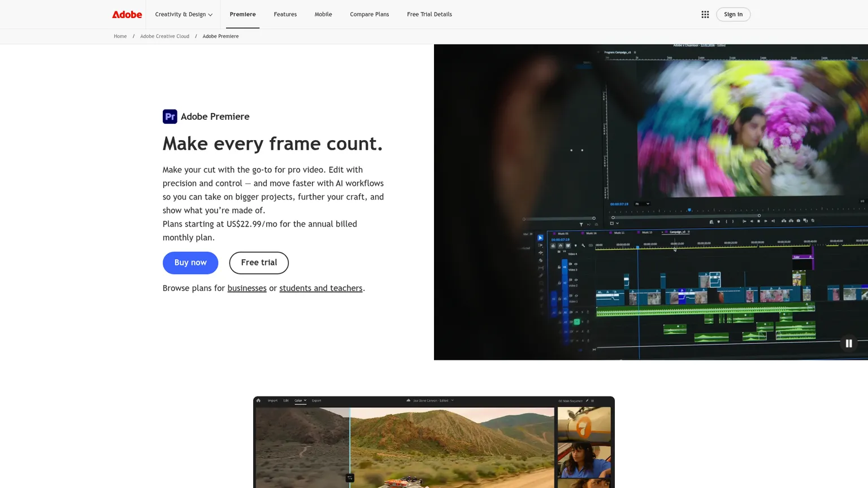Start the Free trial
Image resolution: width=868 pixels, height=488 pixels.
[x=259, y=263]
